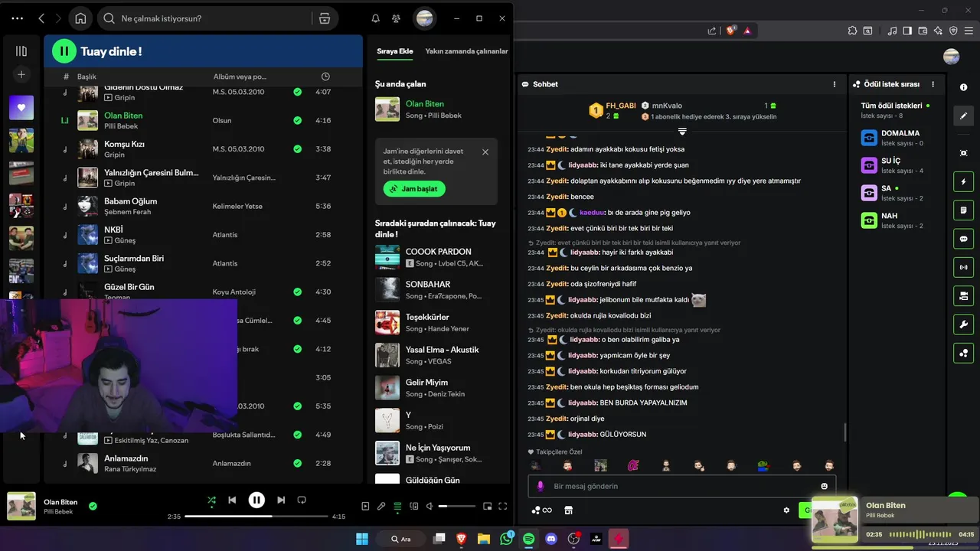
Task: Switch to Sıraya Ekle tab
Action: [x=395, y=51]
